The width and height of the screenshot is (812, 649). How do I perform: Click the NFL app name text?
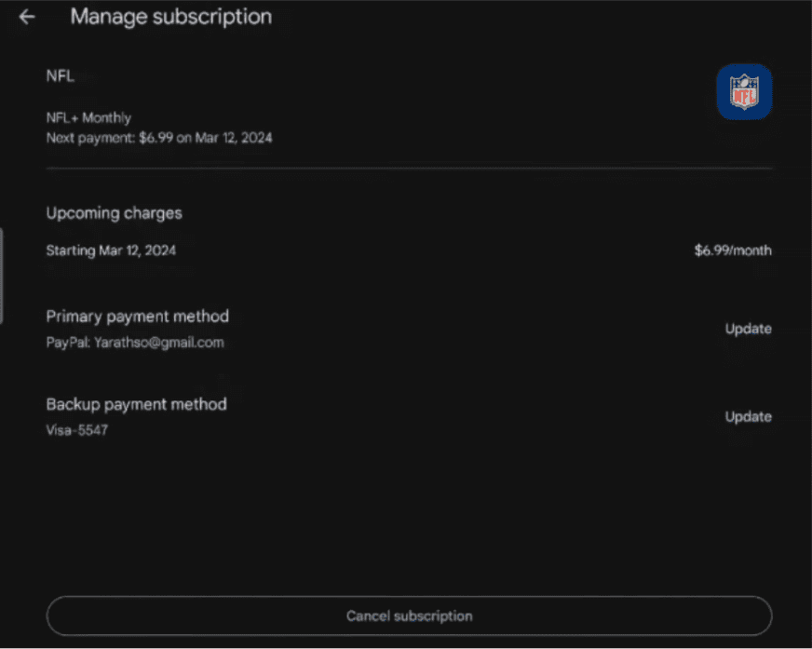tap(61, 76)
